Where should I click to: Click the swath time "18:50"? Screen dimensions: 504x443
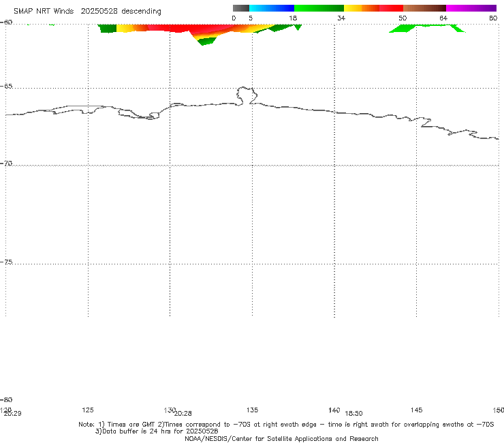(353, 414)
